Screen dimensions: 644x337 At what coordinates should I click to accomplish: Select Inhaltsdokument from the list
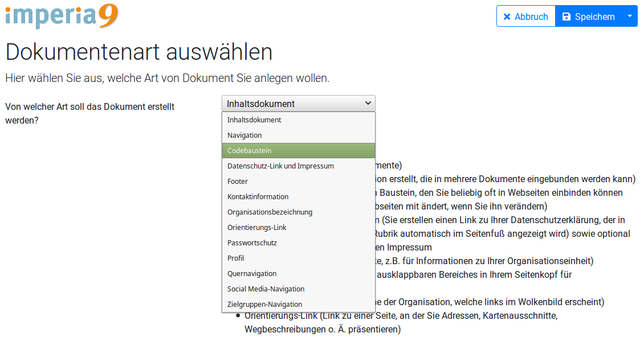tap(254, 120)
